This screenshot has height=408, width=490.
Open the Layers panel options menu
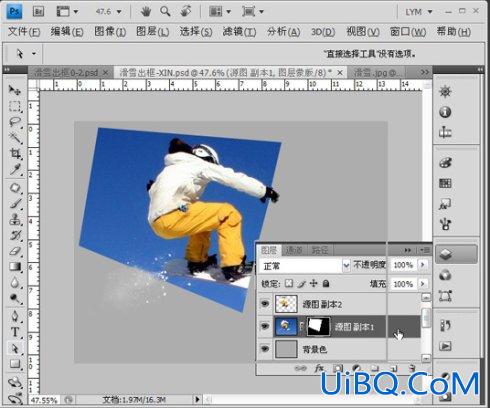tap(425, 250)
